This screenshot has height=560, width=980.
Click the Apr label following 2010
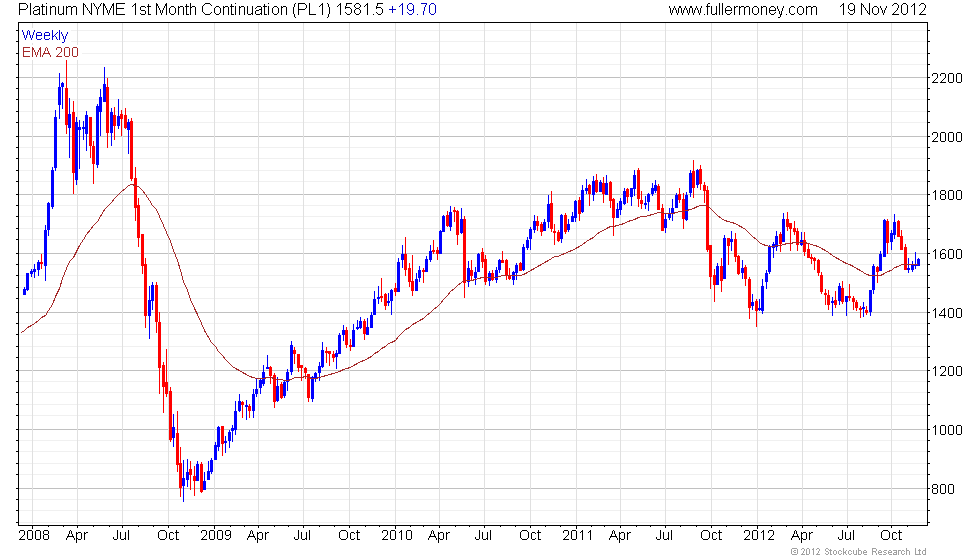[439, 535]
